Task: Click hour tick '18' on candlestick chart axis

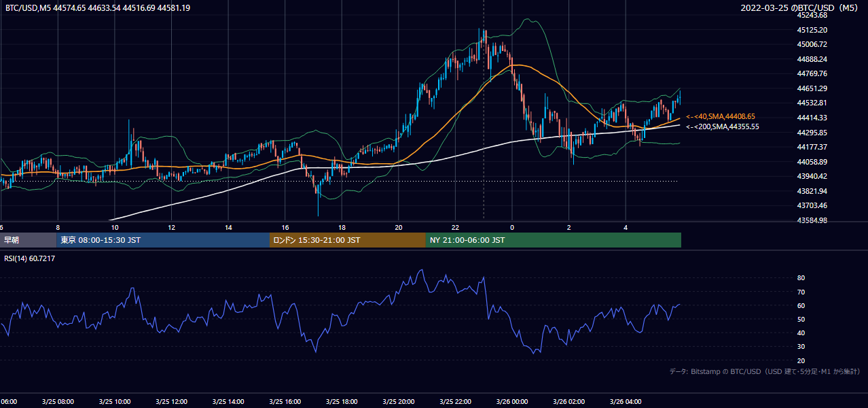Action: [x=342, y=228]
